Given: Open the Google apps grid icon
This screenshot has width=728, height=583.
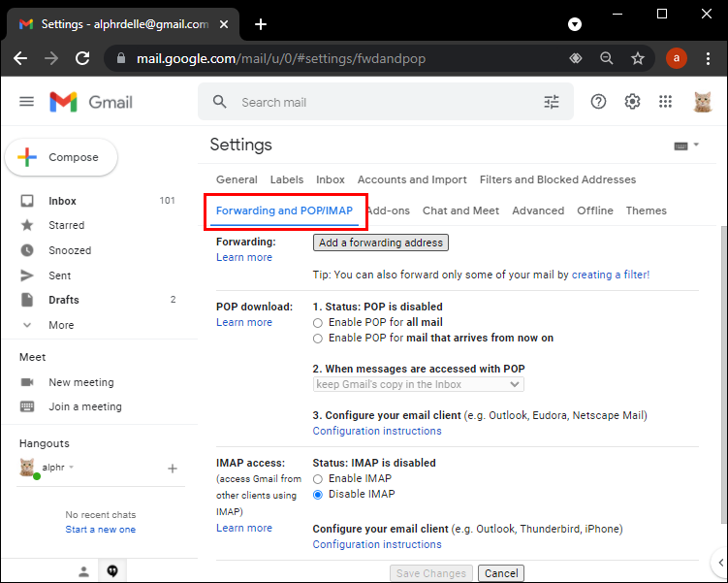Looking at the screenshot, I should pyautogui.click(x=665, y=102).
